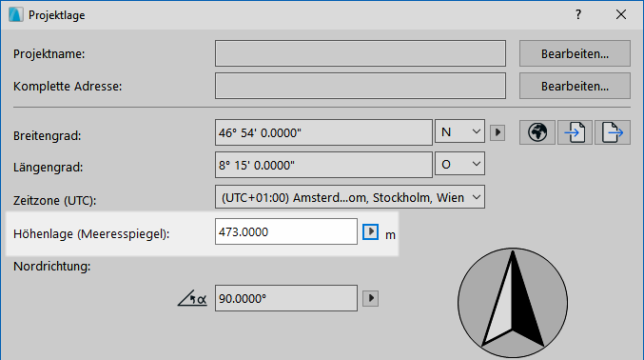Click the Archicad logo in title bar
Viewport: 644px width, 360px height.
(15, 15)
